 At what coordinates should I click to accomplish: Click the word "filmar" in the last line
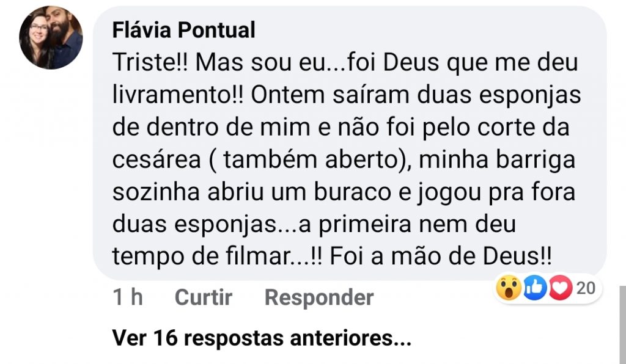(x=265, y=257)
